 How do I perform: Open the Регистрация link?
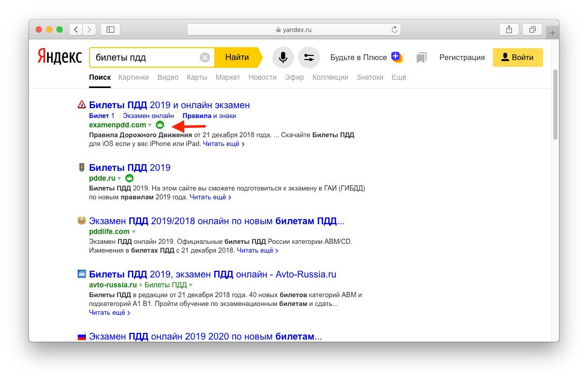pyautogui.click(x=462, y=57)
